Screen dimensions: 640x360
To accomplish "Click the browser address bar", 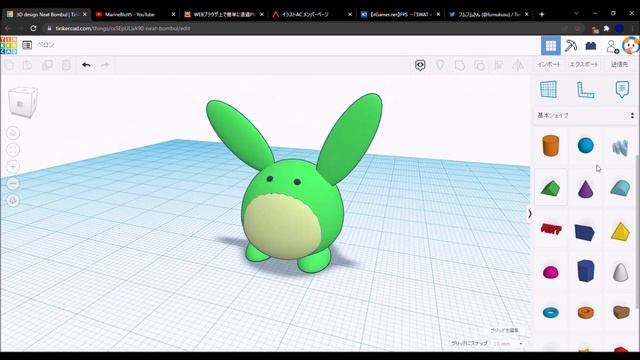I will [x=302, y=28].
